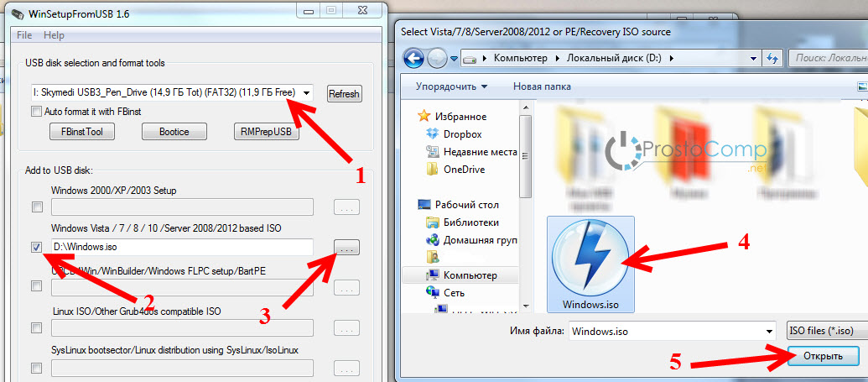Click the drive icon in address bar
Viewport: 868px width, 382px height.
click(x=470, y=58)
